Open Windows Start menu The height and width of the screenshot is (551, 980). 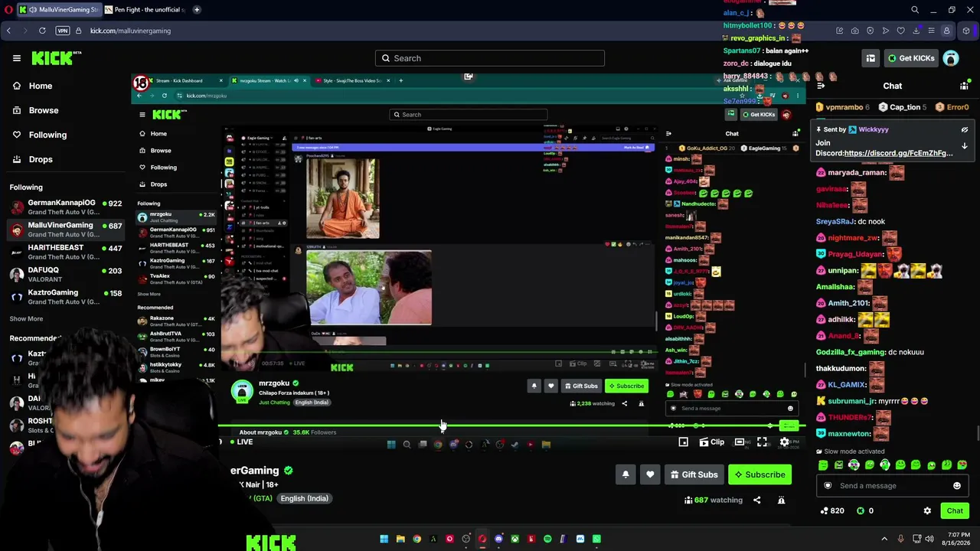coord(384,539)
